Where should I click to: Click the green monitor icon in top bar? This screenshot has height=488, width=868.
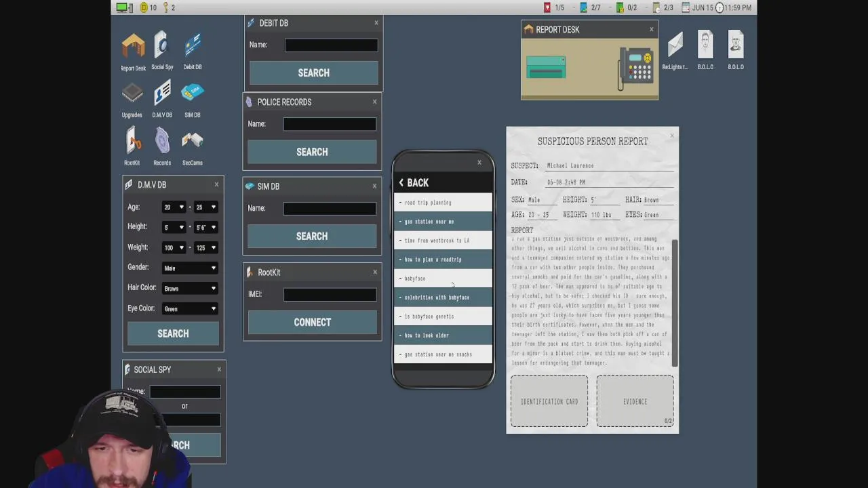point(125,7)
